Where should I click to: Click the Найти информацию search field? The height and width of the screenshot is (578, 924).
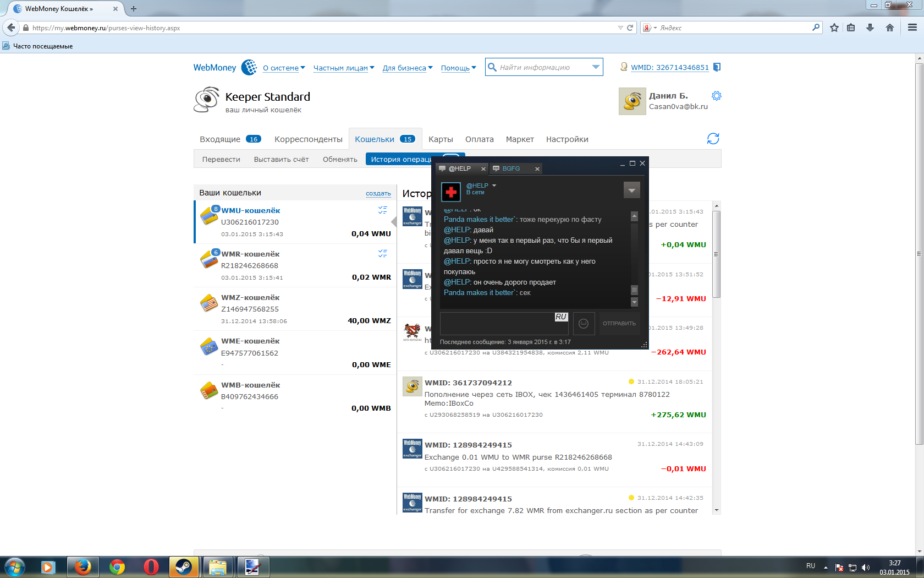click(x=544, y=67)
